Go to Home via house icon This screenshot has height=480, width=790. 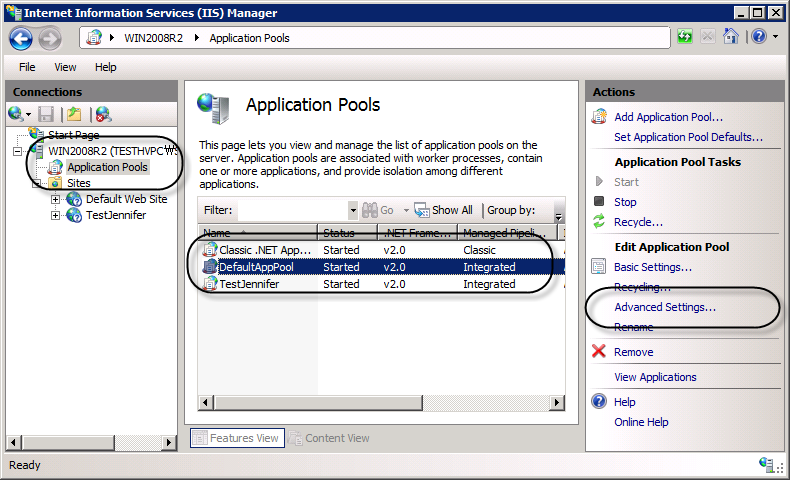point(731,36)
